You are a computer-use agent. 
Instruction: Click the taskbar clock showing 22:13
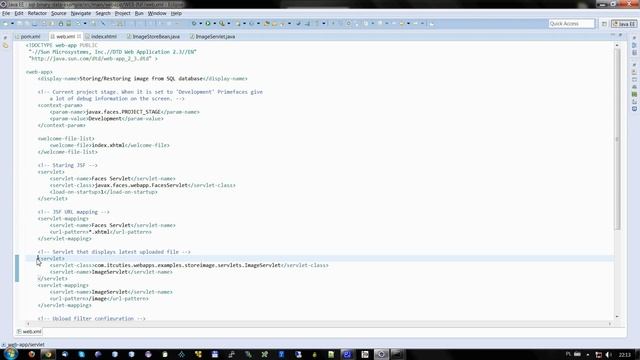click(x=624, y=355)
